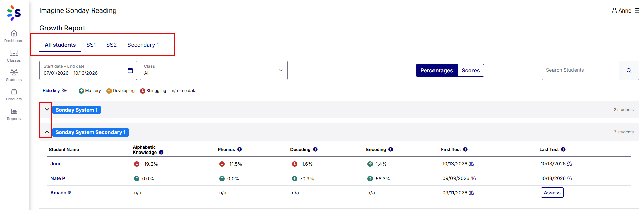Image resolution: width=644 pixels, height=210 pixels.
Task: Click info icon beside Last Test header
Action: coord(563,149)
